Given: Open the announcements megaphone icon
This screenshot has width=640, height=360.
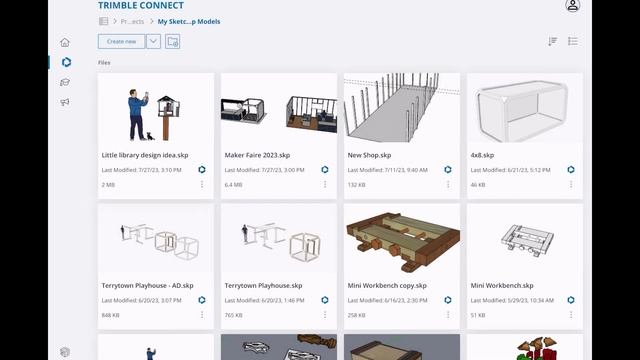Looking at the screenshot, I should point(65,102).
